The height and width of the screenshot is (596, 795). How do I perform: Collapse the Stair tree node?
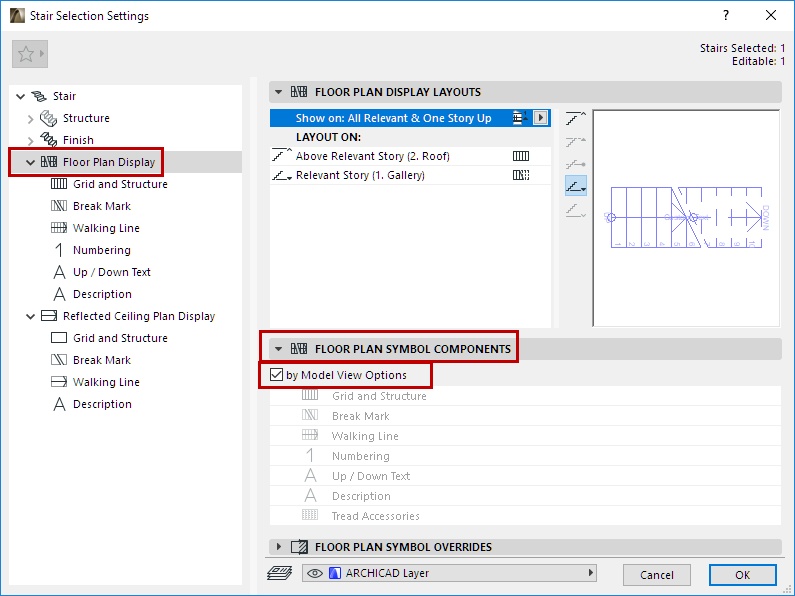[20, 96]
